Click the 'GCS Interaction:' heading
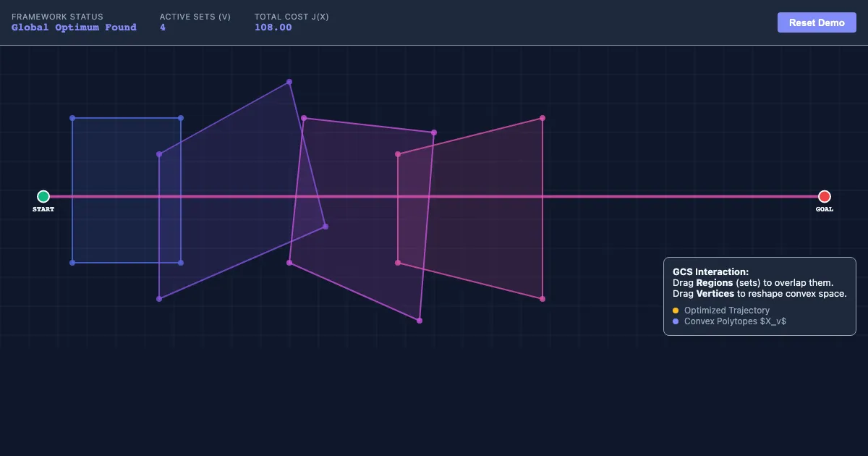 click(711, 272)
